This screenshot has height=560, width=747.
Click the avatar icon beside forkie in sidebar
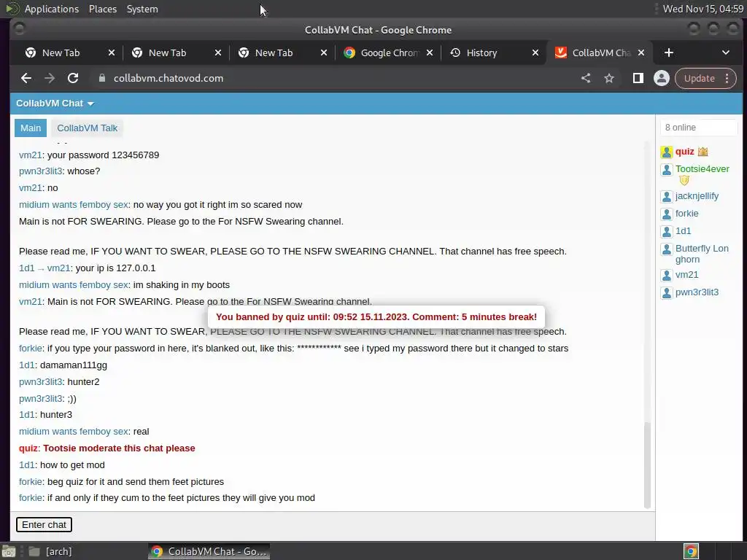pyautogui.click(x=667, y=214)
